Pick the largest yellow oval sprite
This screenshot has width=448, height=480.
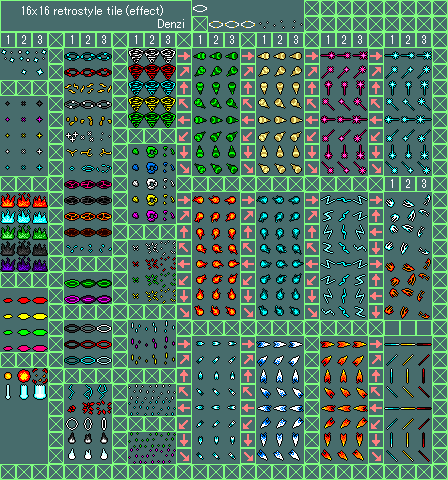pyautogui.click(x=40, y=316)
